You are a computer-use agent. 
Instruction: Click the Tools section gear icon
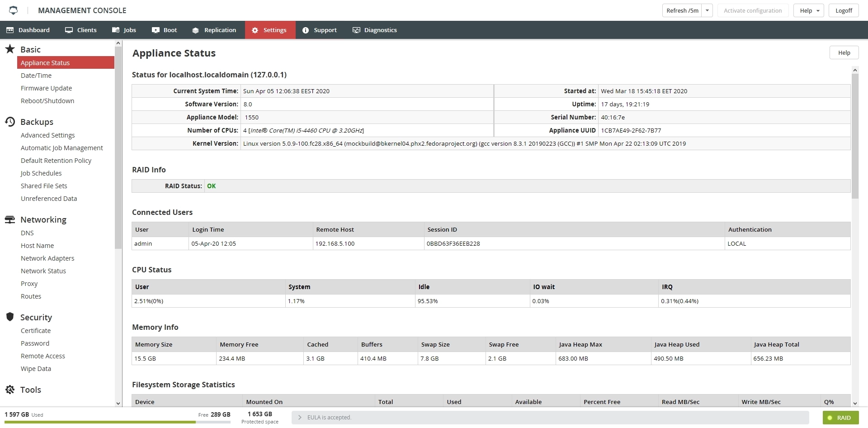(x=10, y=389)
